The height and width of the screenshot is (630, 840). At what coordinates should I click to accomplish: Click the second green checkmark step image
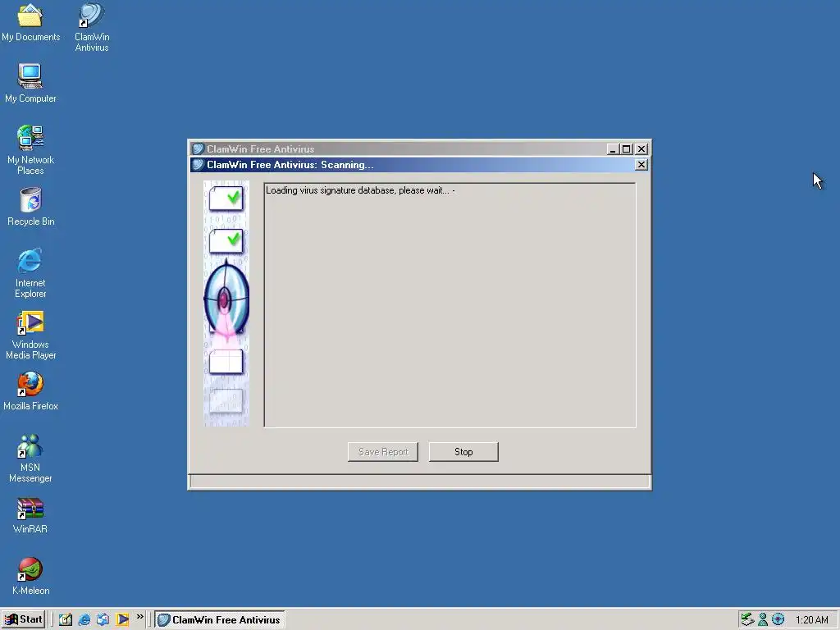[226, 240]
